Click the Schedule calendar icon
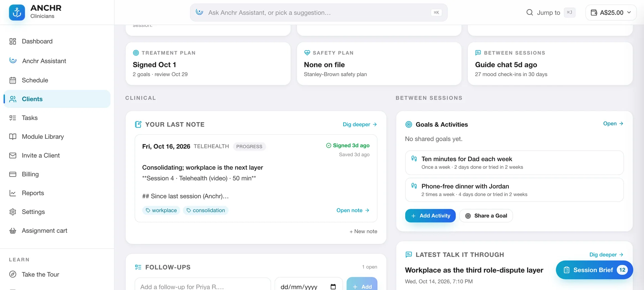 tap(13, 80)
